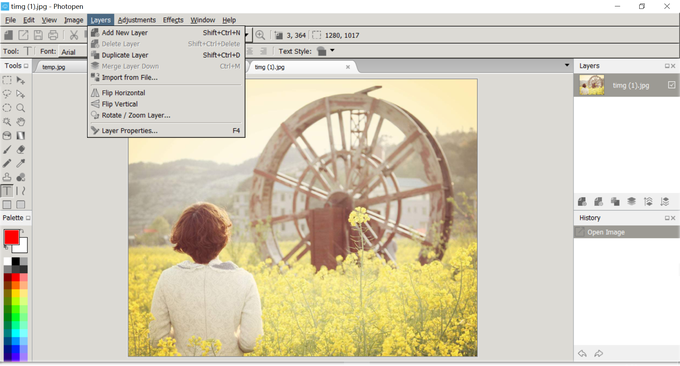Image resolution: width=680 pixels, height=366 pixels.
Task: Click the Print toolbar icon
Action: pyautogui.click(x=53, y=35)
